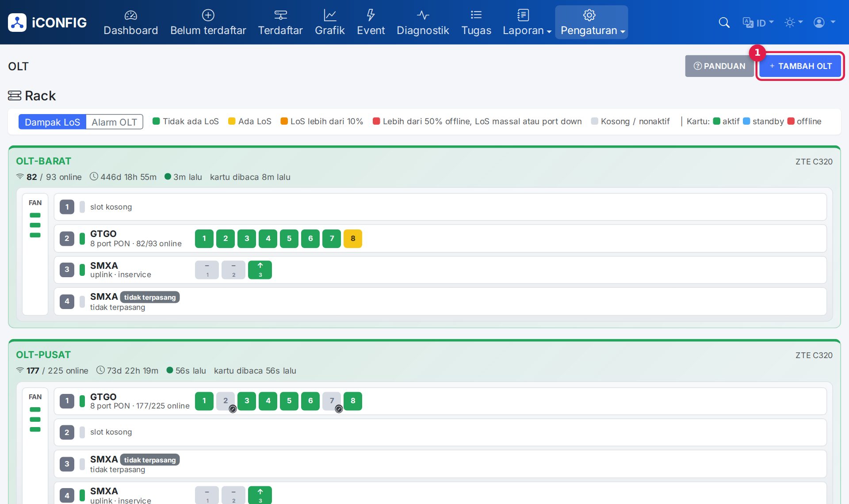Open the Dashboard page
Viewport: 849px width, 504px height.
[x=130, y=23]
